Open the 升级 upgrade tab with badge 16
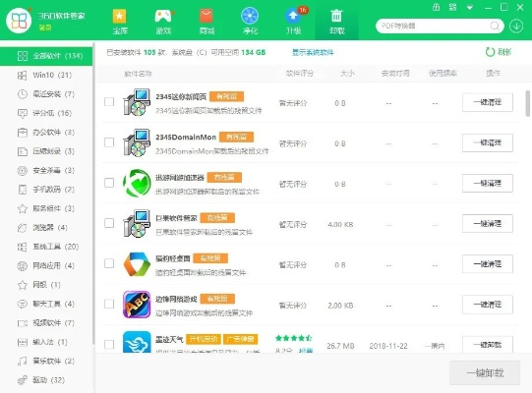Screen dimensions: 532x393 tap(293, 21)
